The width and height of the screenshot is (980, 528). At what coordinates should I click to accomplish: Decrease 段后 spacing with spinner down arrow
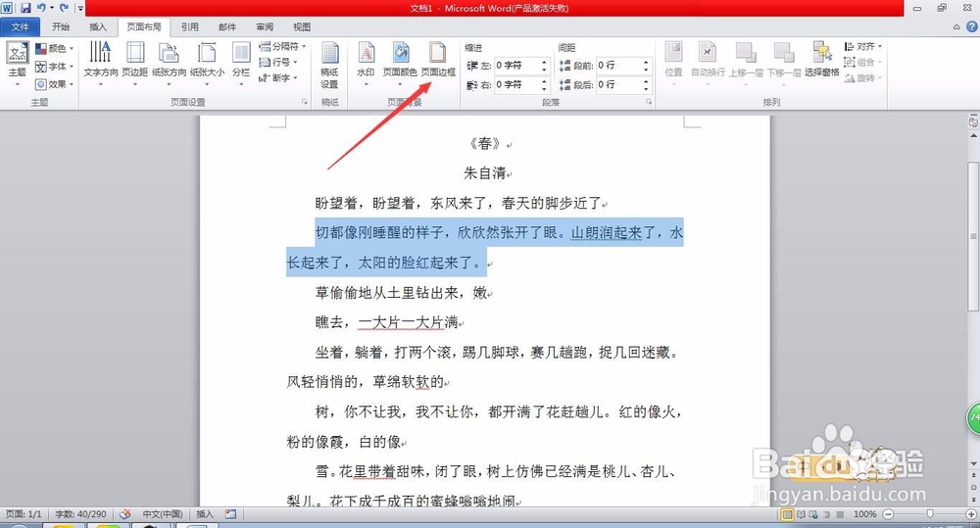[x=646, y=88]
